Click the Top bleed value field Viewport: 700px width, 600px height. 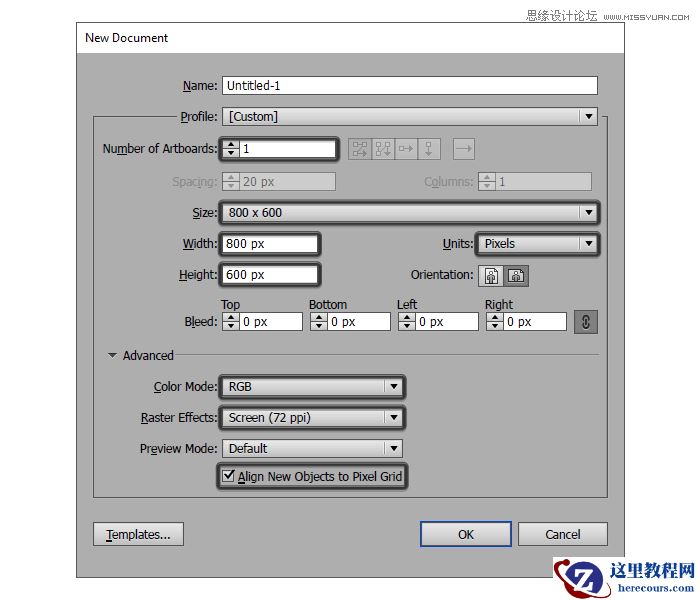pyautogui.click(x=271, y=322)
